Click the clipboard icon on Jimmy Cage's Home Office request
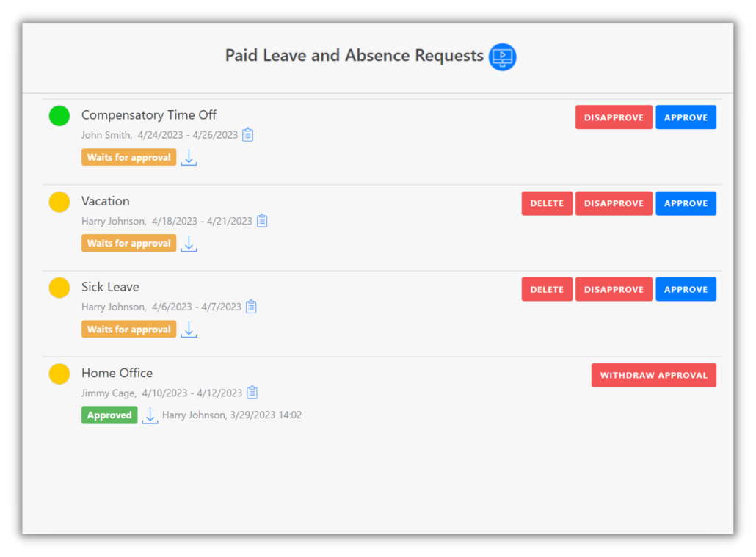 [252, 393]
